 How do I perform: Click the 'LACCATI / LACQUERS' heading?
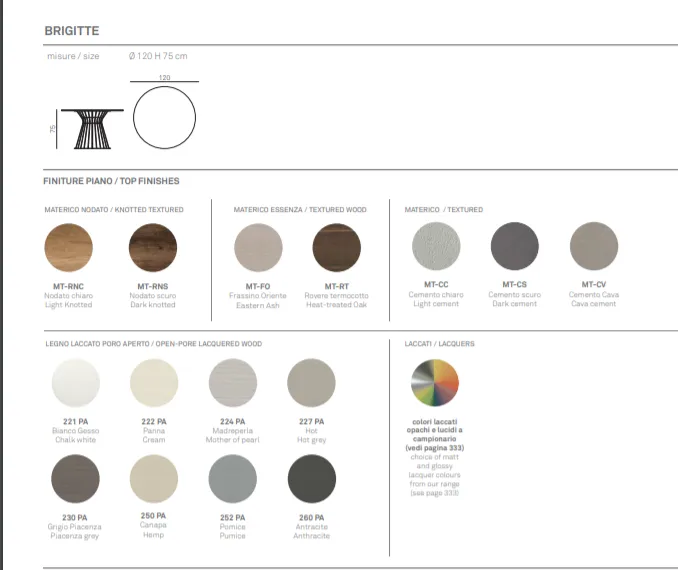click(x=439, y=344)
